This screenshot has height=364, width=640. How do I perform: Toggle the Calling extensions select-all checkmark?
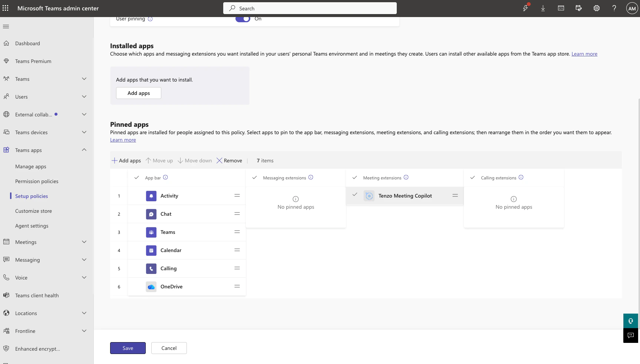[x=473, y=178]
